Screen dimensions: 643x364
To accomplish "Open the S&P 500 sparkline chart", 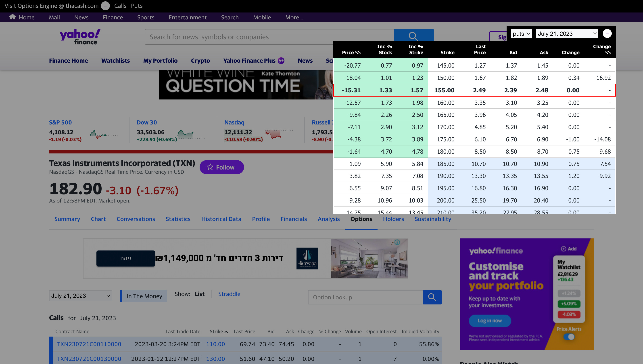I will 104,134.
